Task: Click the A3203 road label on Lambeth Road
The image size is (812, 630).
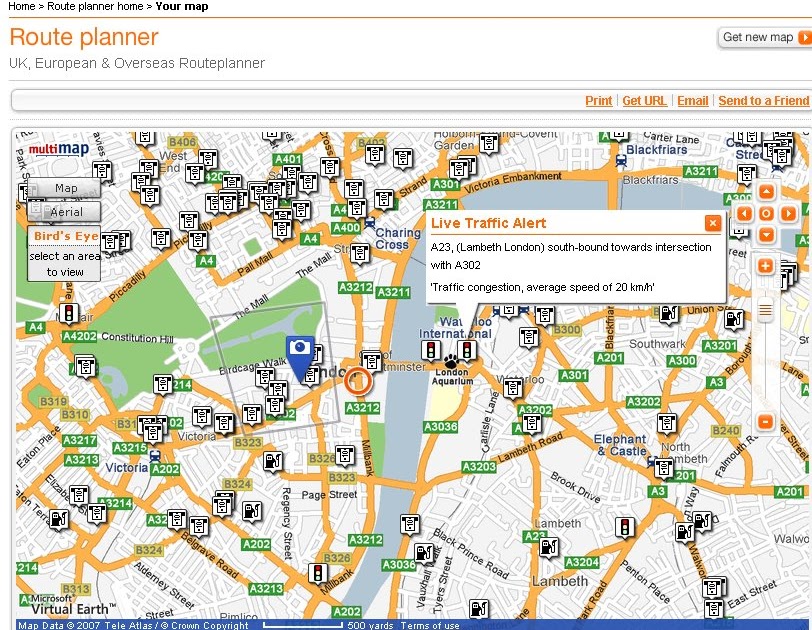Action: 479,466
